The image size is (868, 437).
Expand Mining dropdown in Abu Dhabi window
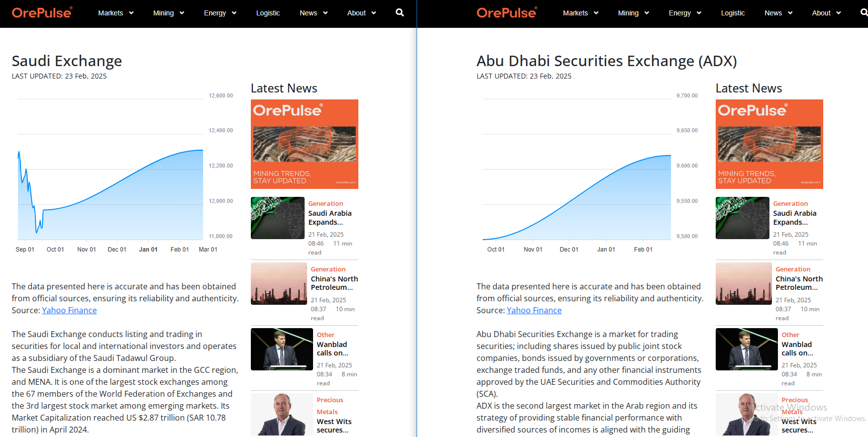tap(634, 13)
